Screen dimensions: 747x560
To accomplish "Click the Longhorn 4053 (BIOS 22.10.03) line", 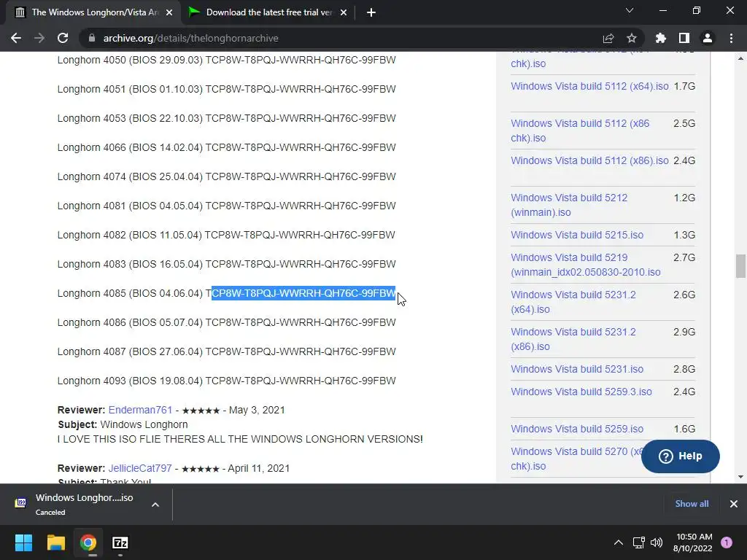I will (x=227, y=118).
